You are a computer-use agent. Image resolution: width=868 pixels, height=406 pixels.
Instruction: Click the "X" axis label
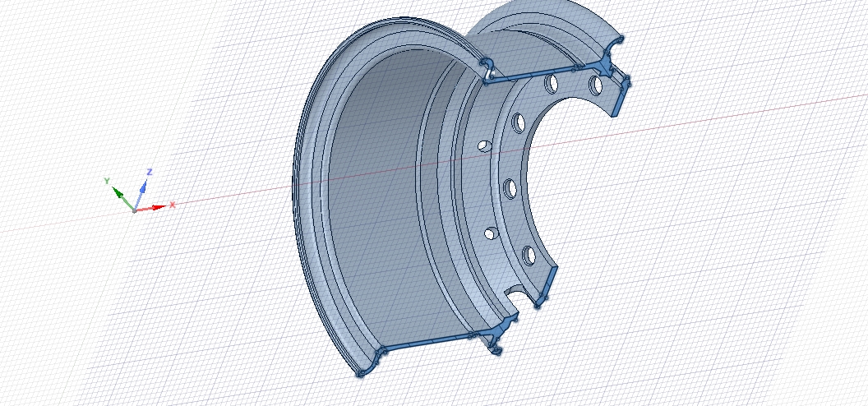(x=173, y=205)
